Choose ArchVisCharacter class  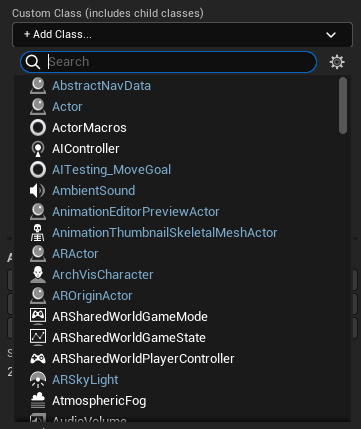tap(103, 275)
